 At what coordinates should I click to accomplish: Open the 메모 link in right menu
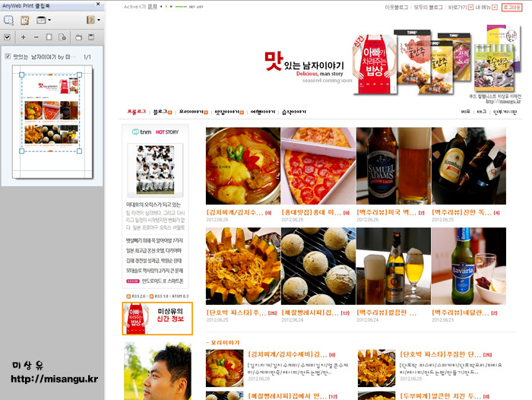pos(465,112)
